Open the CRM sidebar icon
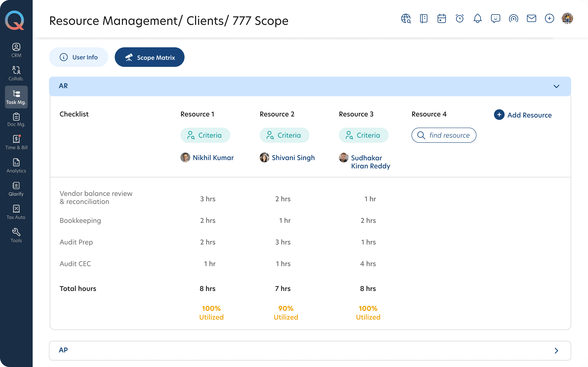The width and height of the screenshot is (588, 367). tap(16, 50)
